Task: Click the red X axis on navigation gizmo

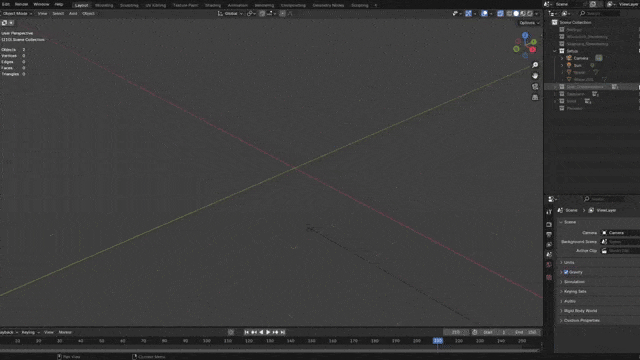Action: (533, 49)
